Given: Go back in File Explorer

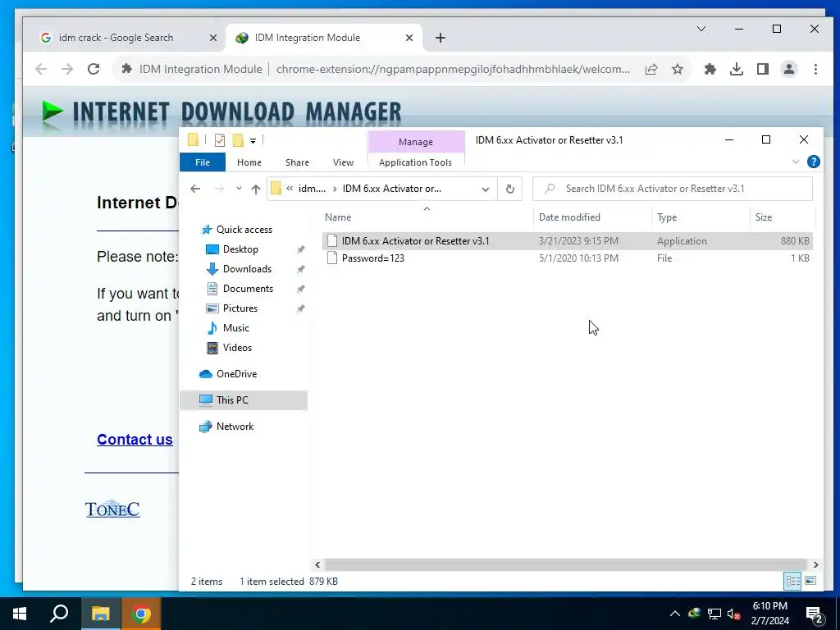Looking at the screenshot, I should (x=195, y=189).
